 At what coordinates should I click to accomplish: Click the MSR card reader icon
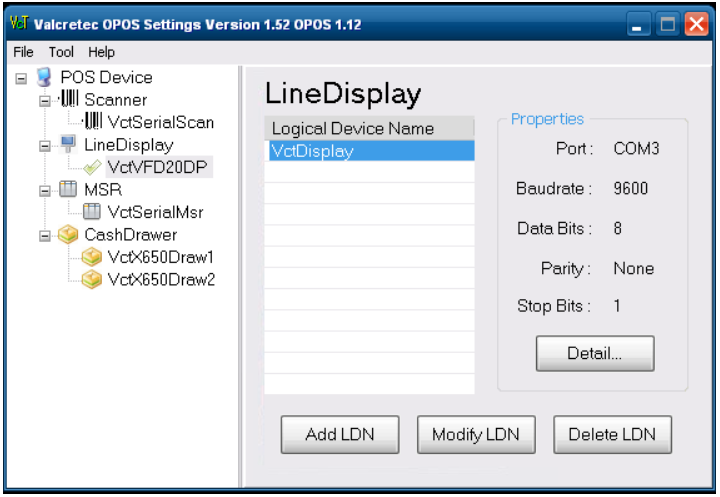pyautogui.click(x=68, y=190)
